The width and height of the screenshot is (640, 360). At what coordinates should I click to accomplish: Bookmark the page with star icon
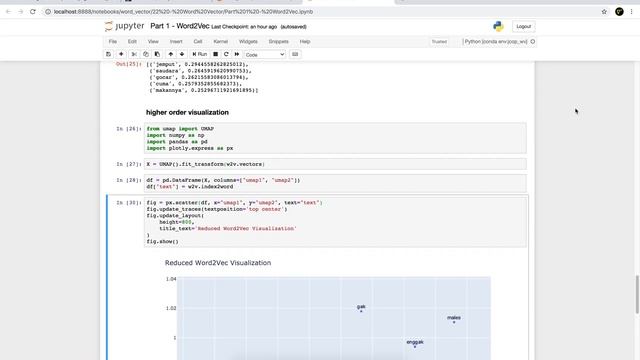(604, 12)
